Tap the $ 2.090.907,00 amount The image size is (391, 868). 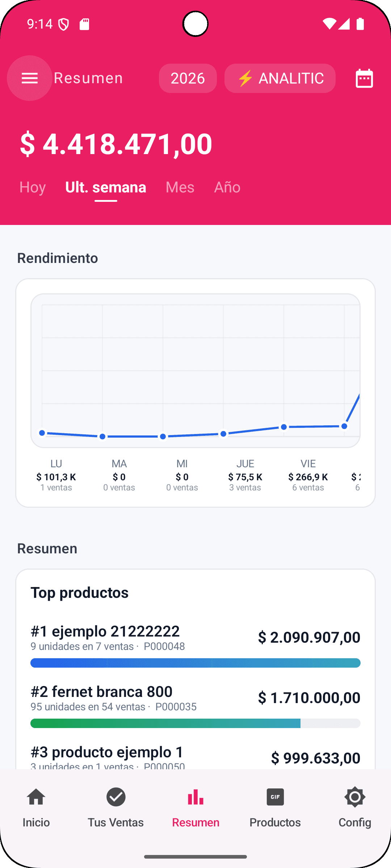309,637
